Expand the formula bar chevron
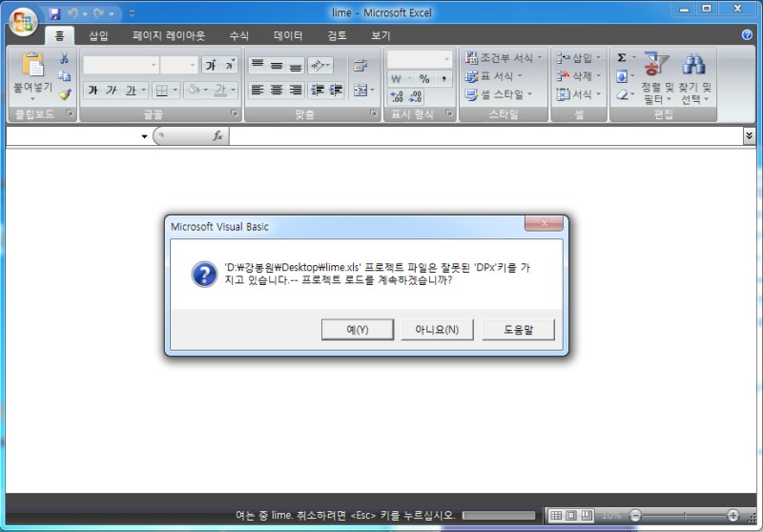 [749, 135]
